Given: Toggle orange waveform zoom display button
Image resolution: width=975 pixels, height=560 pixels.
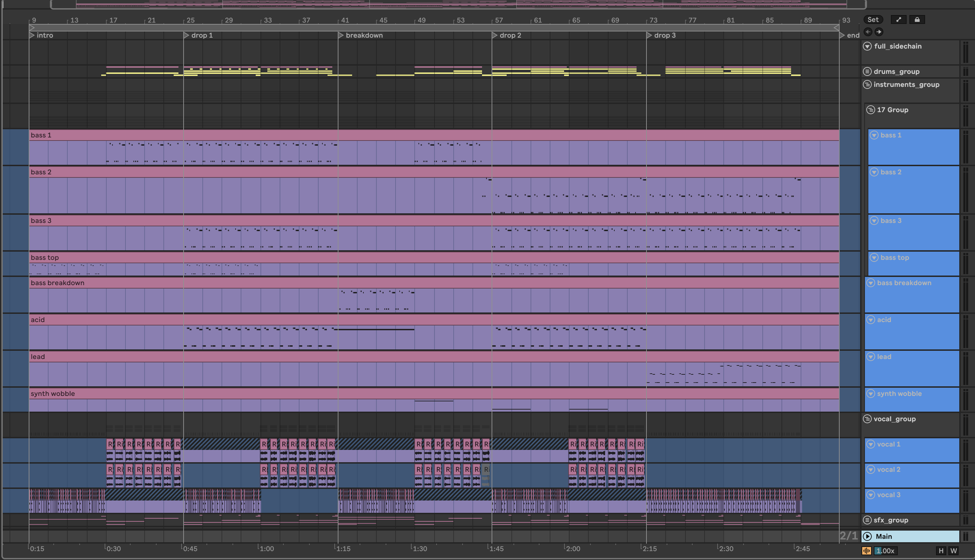Looking at the screenshot, I should [x=867, y=551].
